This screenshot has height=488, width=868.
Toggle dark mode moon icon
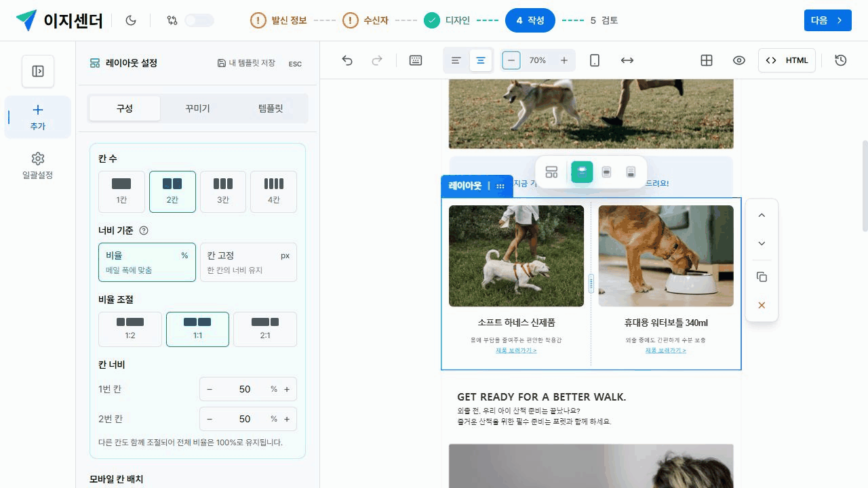click(132, 20)
